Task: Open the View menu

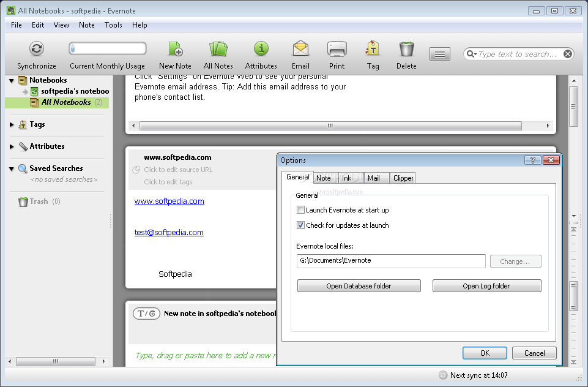Action: [61, 25]
